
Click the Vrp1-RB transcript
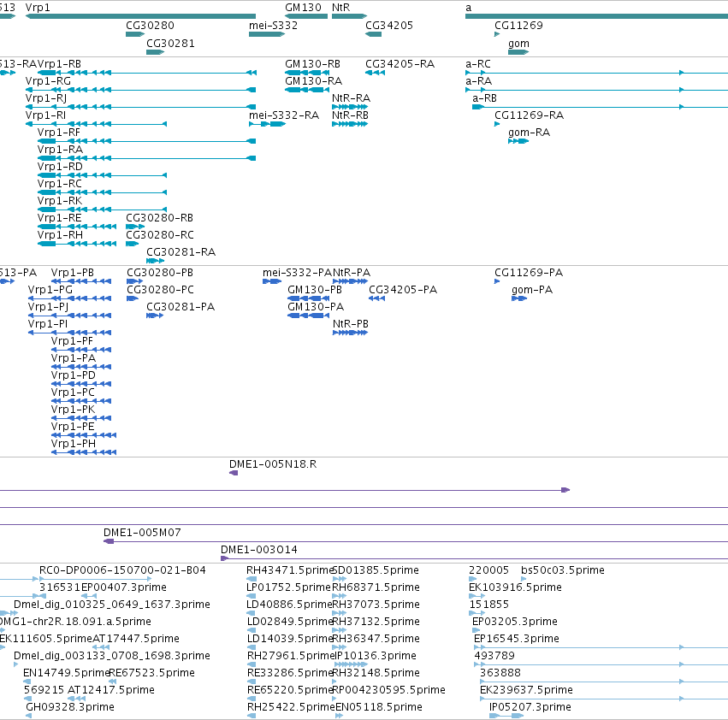click(147, 73)
